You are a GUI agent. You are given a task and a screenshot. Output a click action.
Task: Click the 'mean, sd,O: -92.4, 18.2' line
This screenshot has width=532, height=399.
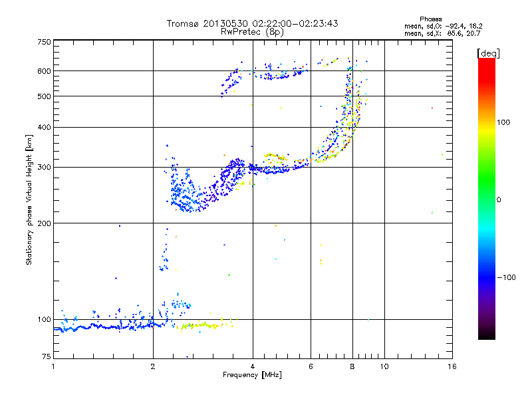[x=443, y=27]
